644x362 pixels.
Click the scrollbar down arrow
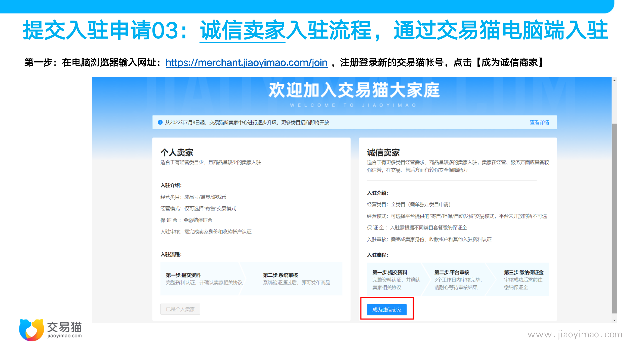click(x=615, y=320)
